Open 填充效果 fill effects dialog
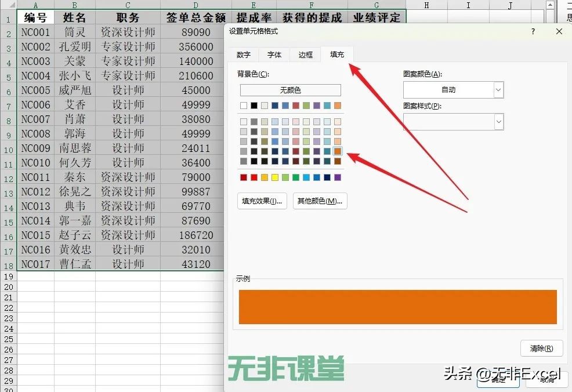This screenshot has width=572, height=392. (262, 201)
